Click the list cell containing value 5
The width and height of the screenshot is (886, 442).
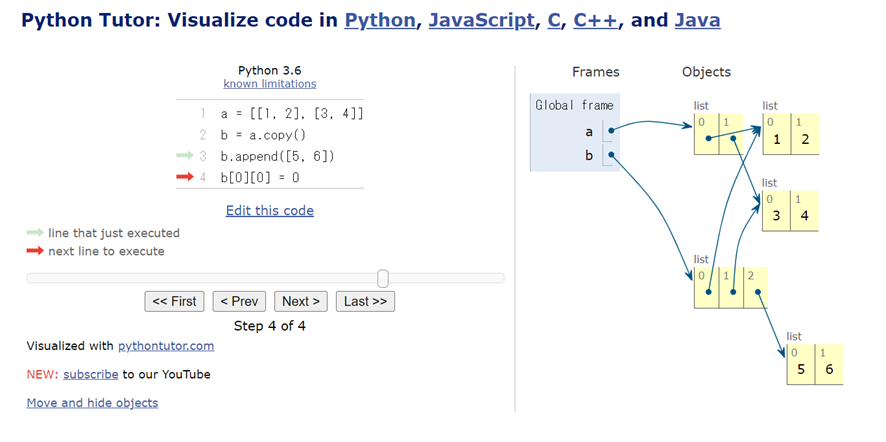801,369
